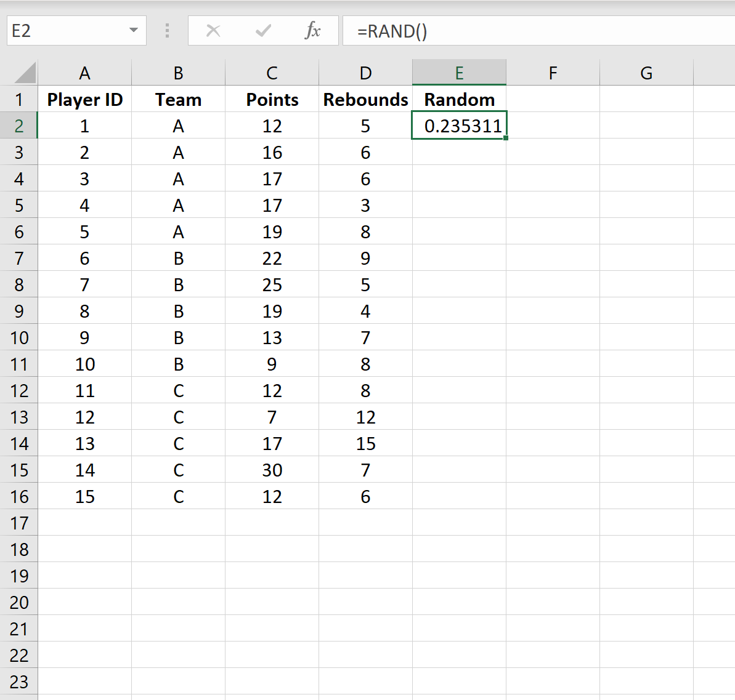Open the Insert Function fx icon

[313, 31]
